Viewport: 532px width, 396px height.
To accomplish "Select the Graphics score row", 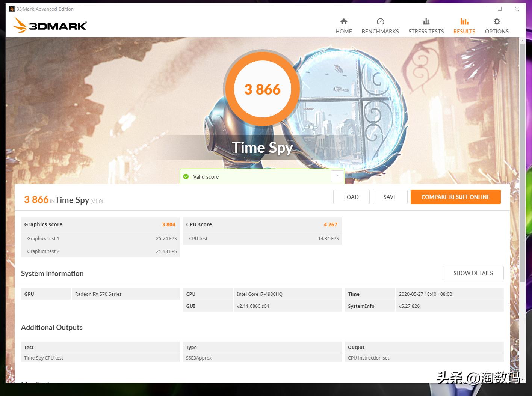I will tap(100, 224).
